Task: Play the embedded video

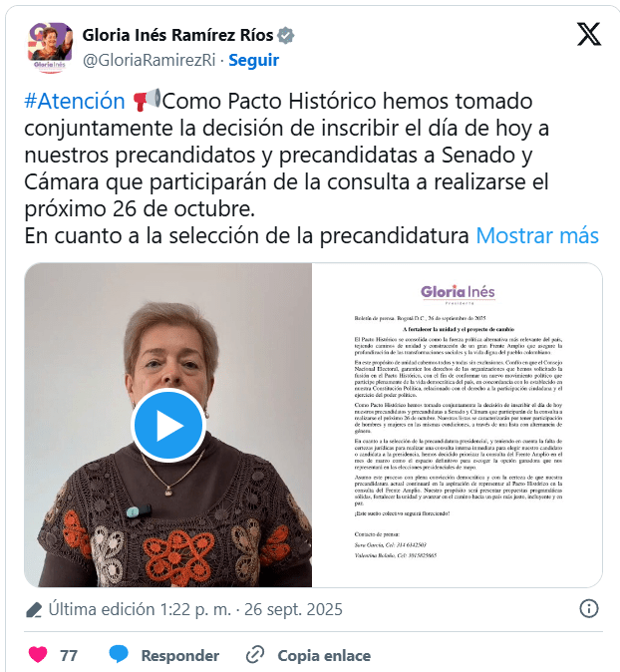Action: point(168,425)
